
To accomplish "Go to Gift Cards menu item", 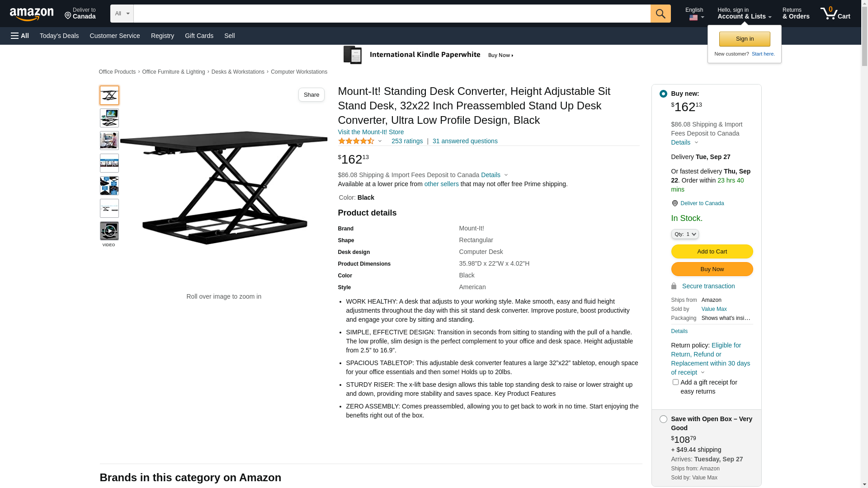I will point(199,36).
